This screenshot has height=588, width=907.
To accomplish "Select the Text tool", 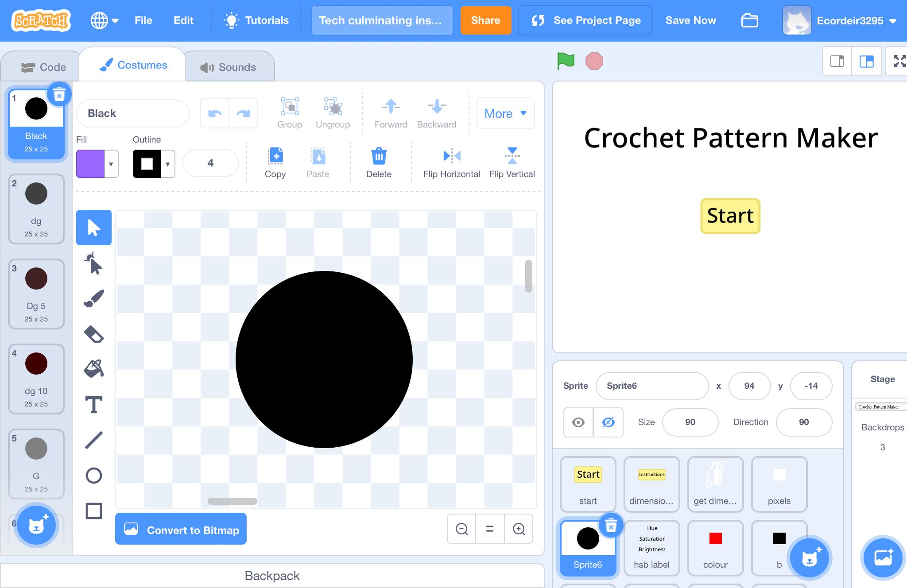I will [x=93, y=405].
